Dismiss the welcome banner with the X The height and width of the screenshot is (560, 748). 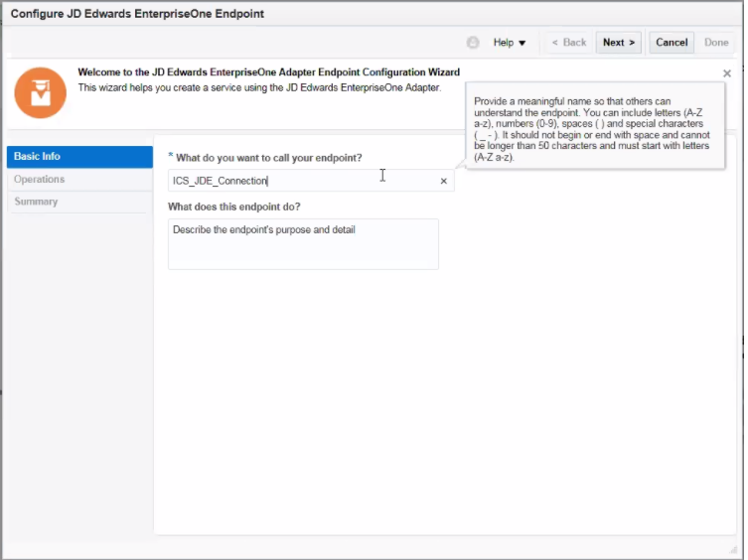click(x=726, y=73)
